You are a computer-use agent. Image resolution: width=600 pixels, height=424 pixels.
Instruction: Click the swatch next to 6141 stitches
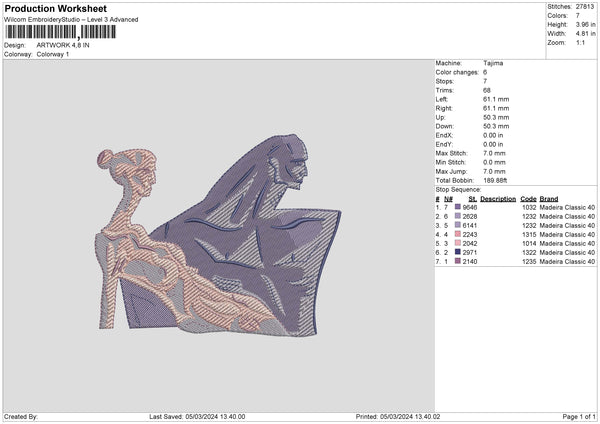[x=458, y=225]
